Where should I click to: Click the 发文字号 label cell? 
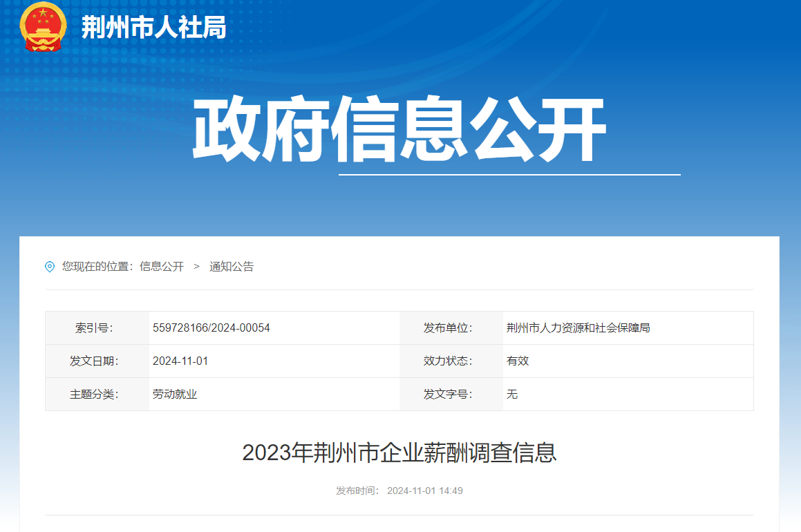click(x=451, y=394)
